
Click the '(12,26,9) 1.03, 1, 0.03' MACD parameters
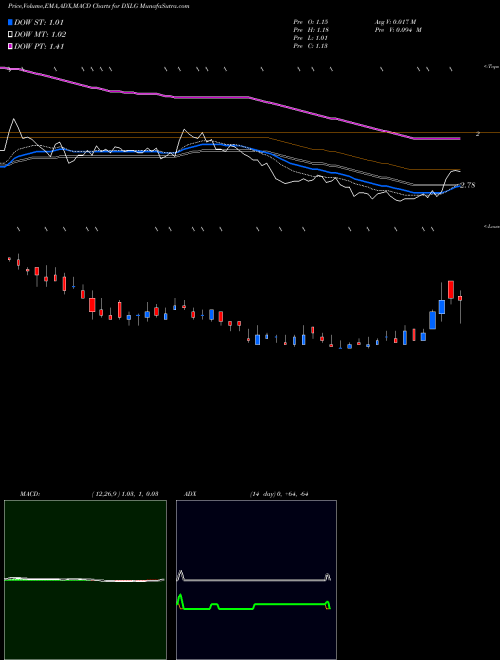click(125, 494)
